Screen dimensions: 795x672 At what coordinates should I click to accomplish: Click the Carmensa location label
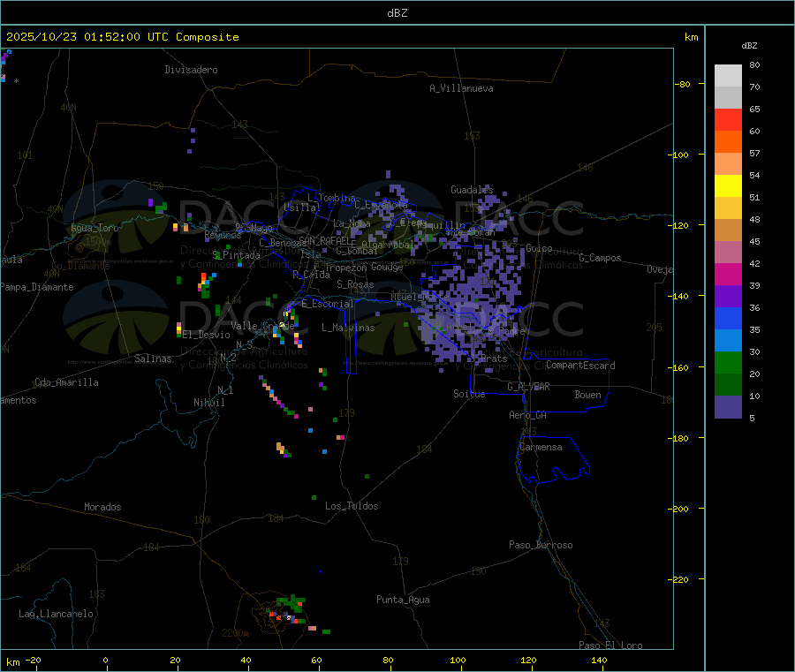point(541,447)
